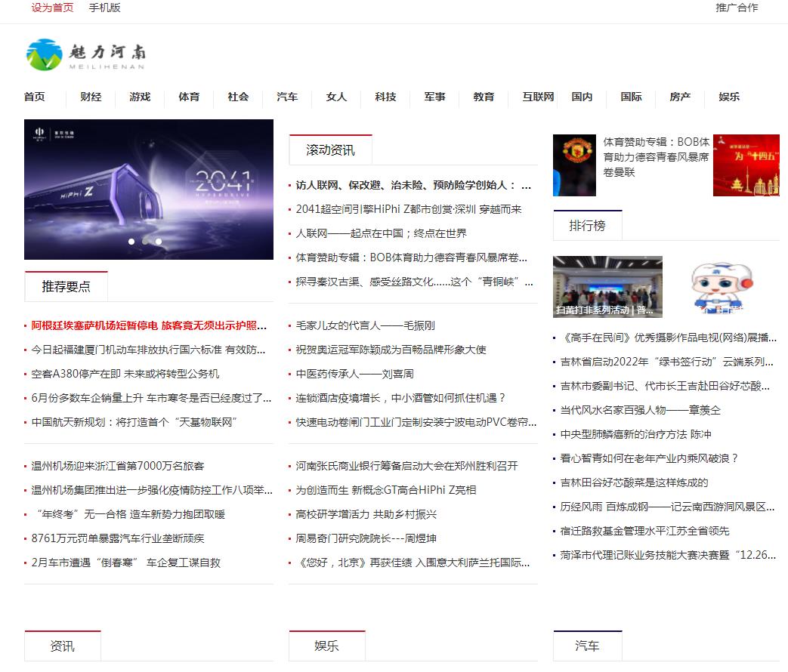Select the first carousel dot indicator
788x672 pixels.
pos(131,242)
